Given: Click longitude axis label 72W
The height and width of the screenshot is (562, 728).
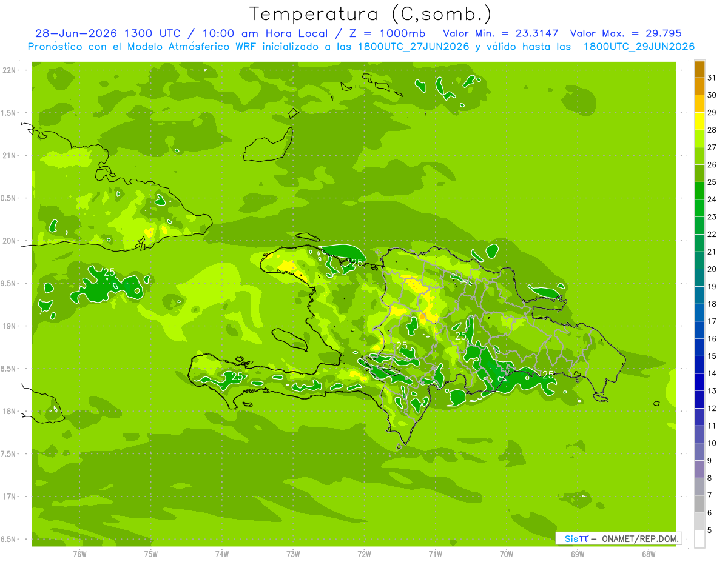Looking at the screenshot, I should pyautogui.click(x=364, y=554).
